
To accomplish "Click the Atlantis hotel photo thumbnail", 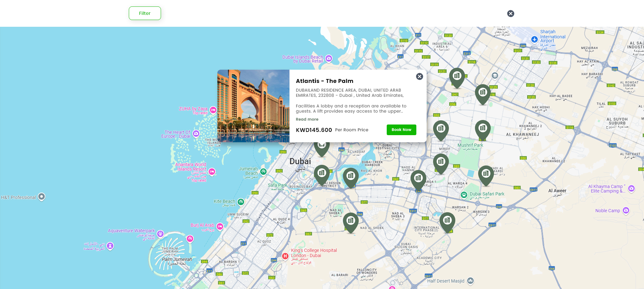I will coord(253,106).
